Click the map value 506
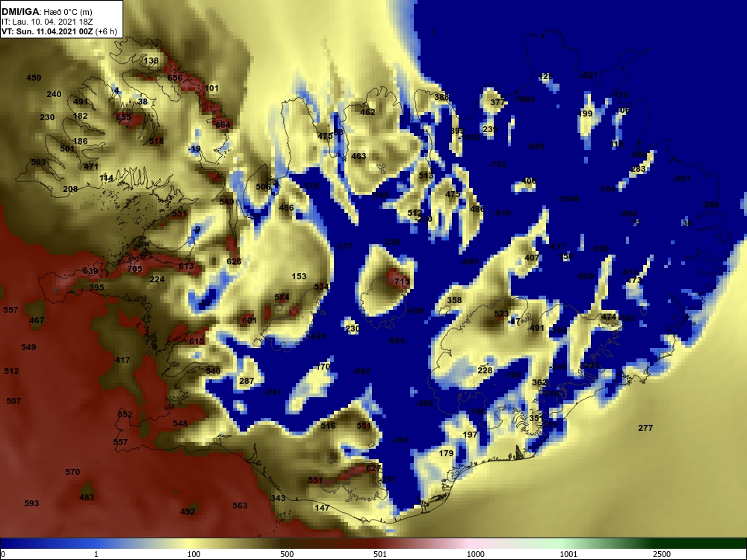 [263, 187]
